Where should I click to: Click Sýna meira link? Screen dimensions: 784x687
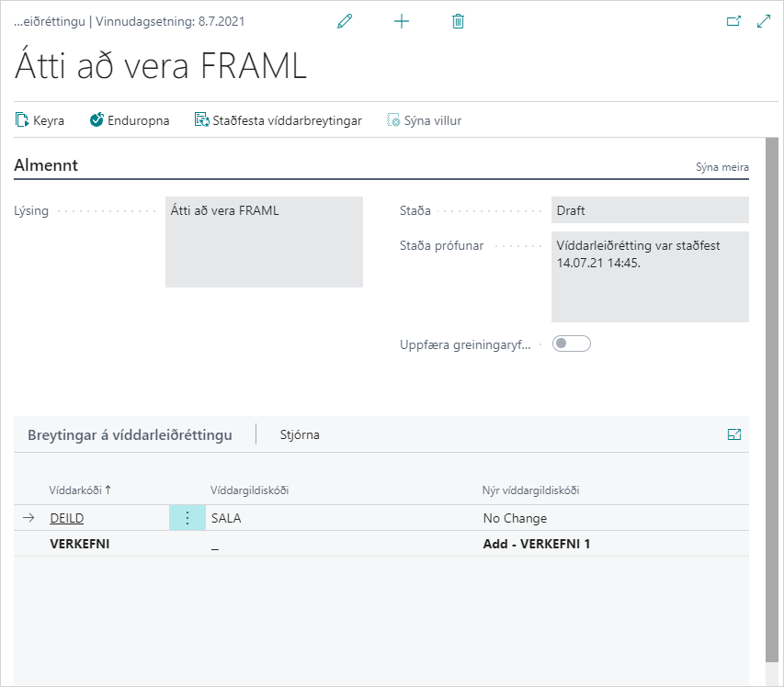pos(722,167)
